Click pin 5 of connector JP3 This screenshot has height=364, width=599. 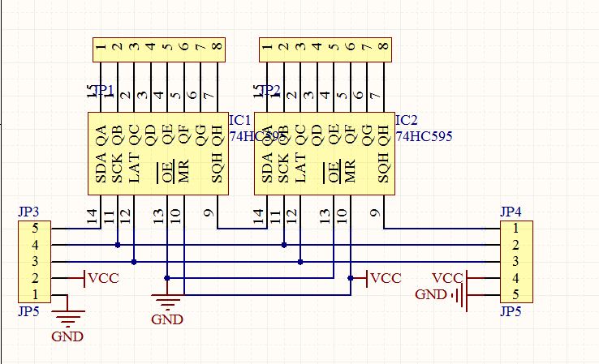click(35, 228)
